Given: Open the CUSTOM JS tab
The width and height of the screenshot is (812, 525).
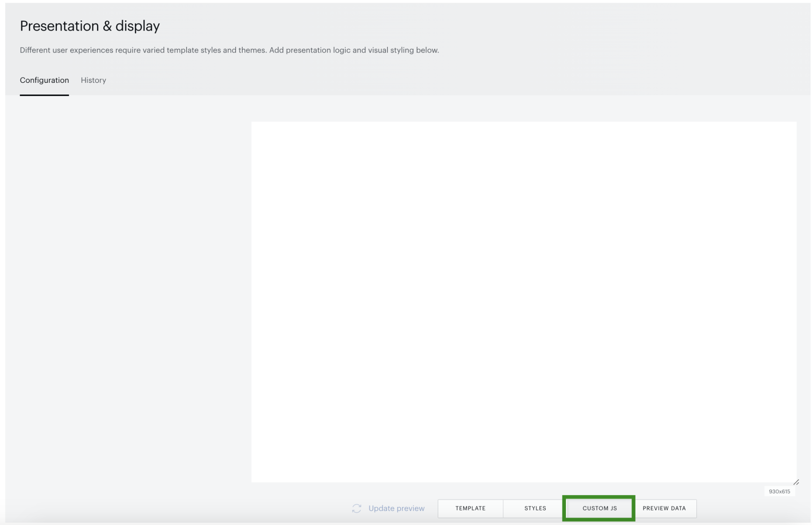Looking at the screenshot, I should click(599, 508).
